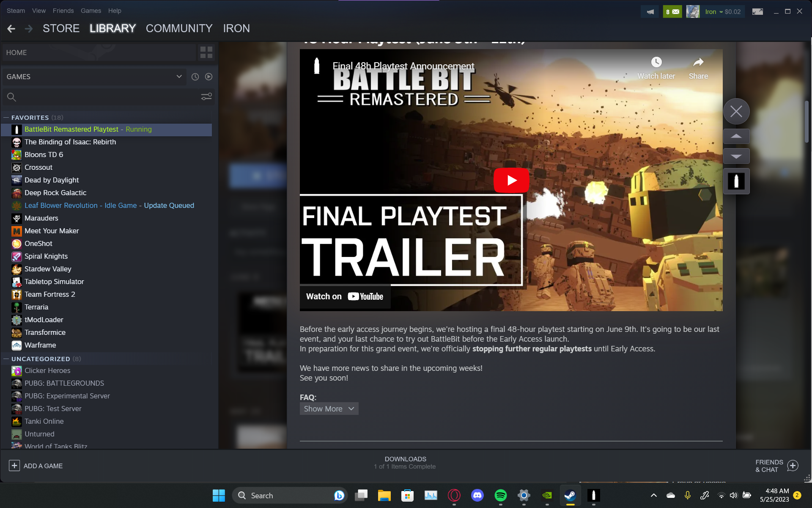812x508 pixels.
Task: Click the library search field
Action: (101, 97)
